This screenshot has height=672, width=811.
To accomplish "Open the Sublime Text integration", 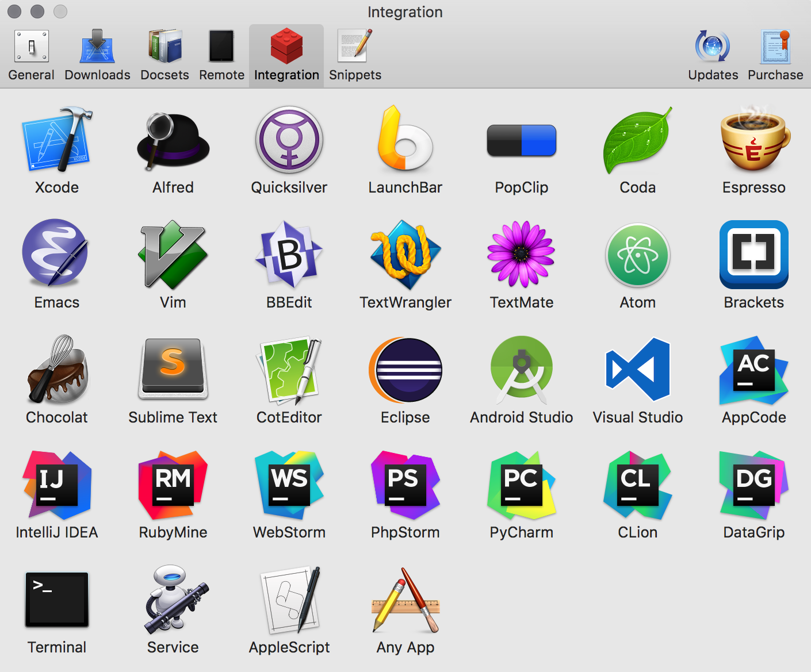I will point(173,370).
